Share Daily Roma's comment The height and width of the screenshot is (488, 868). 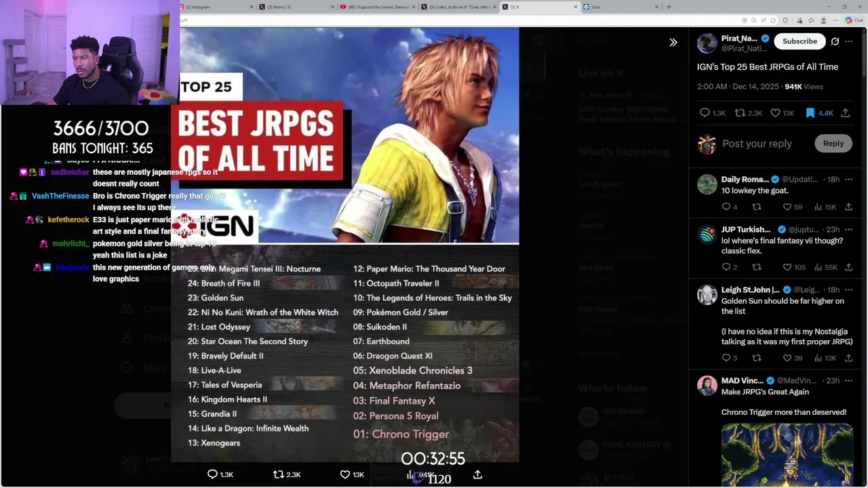pos(848,207)
